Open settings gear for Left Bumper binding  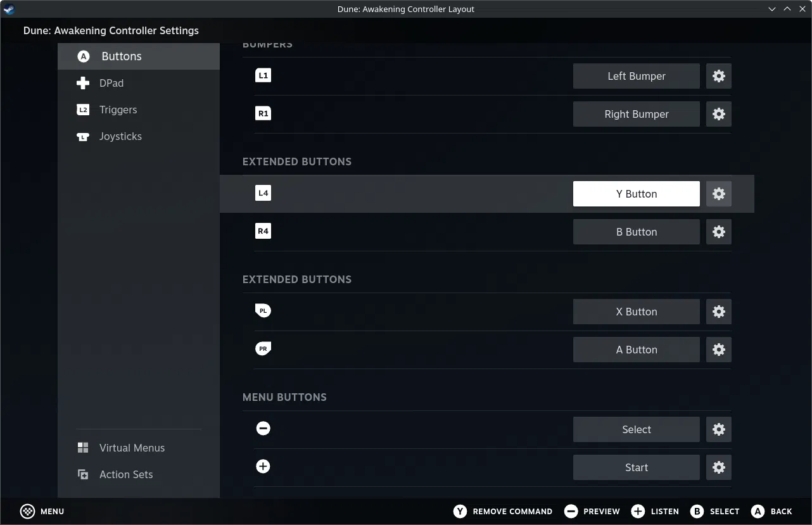tap(718, 76)
